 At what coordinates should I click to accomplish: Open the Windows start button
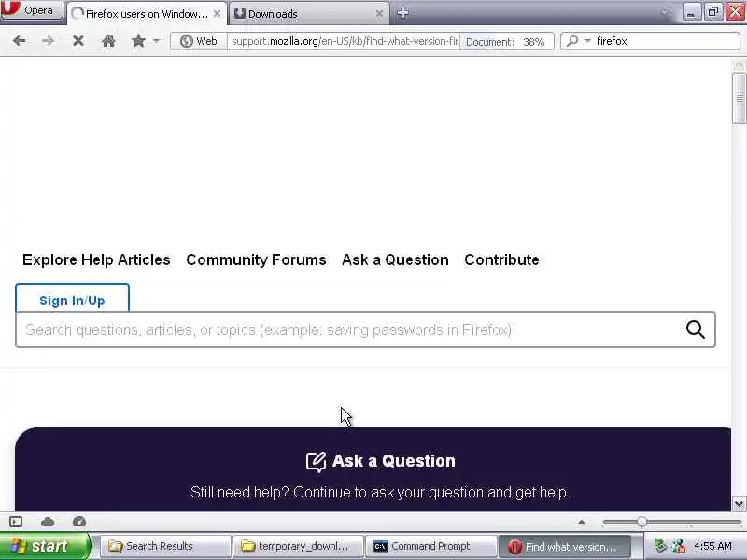45,546
